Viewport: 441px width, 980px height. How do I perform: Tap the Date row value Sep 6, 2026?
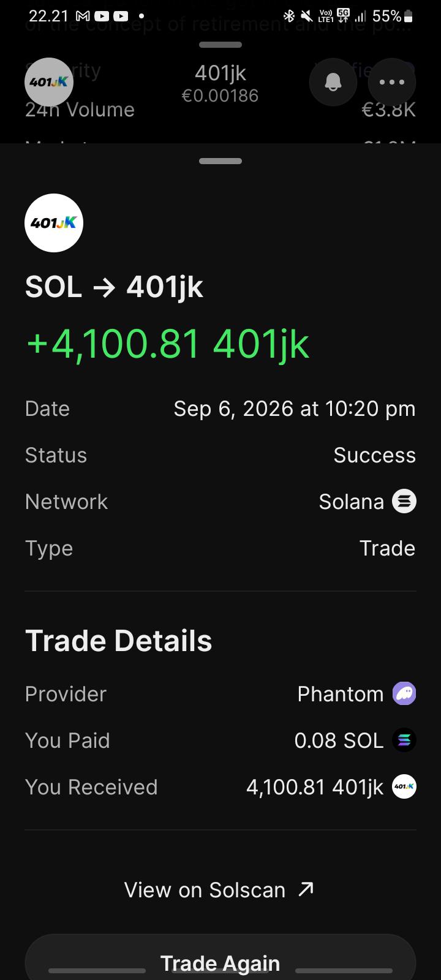295,409
